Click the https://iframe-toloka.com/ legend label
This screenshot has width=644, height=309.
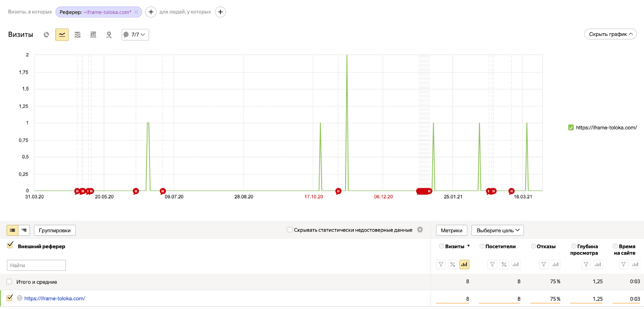point(606,127)
